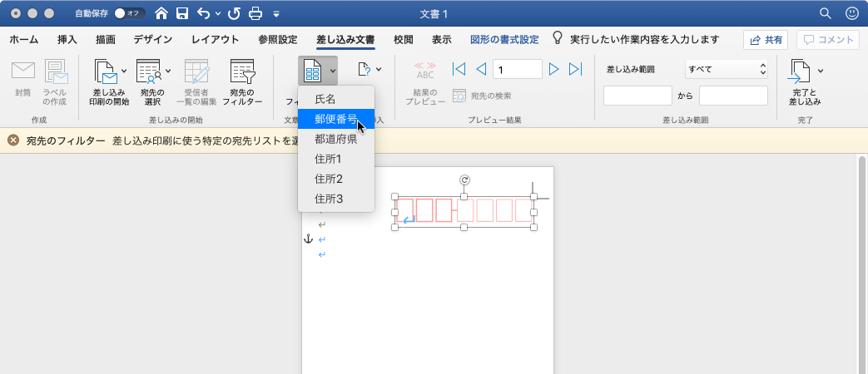This screenshot has height=374, width=868.
Task: Open the 差し込み範囲 すべて combo box
Action: pos(727,69)
